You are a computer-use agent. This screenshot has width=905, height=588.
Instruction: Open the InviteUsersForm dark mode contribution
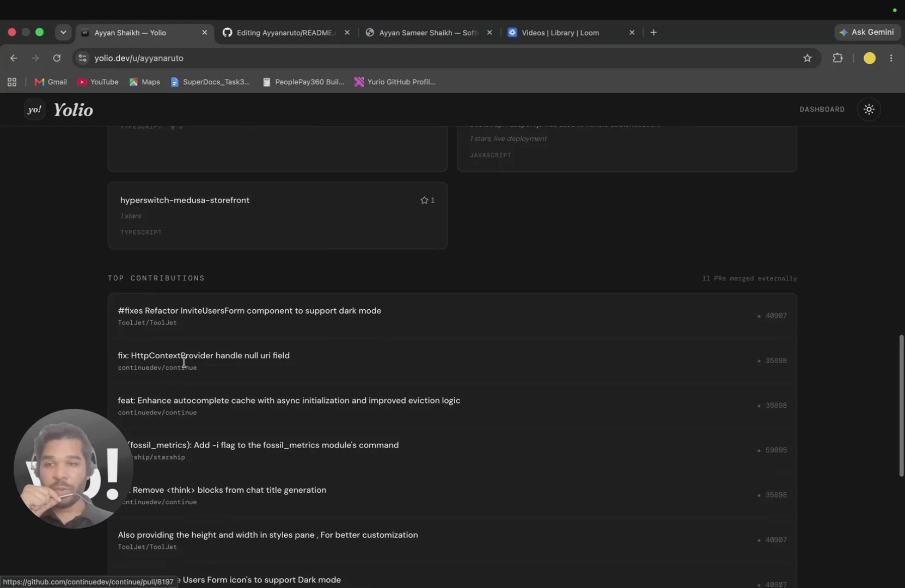453,316
